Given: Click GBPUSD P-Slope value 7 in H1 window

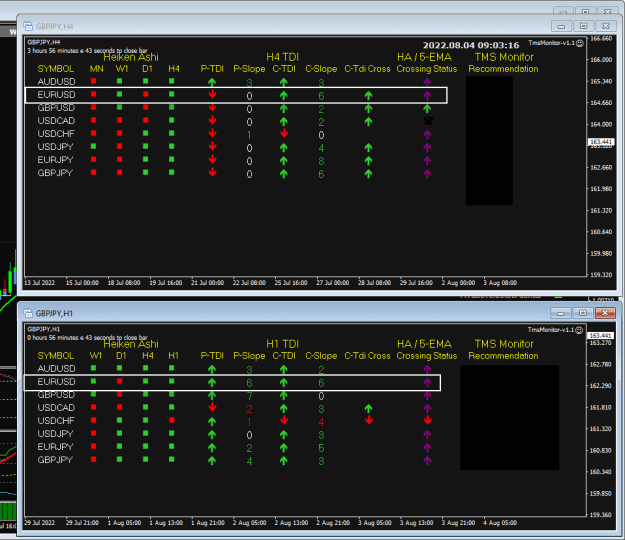Looking at the screenshot, I should click(x=250, y=396).
